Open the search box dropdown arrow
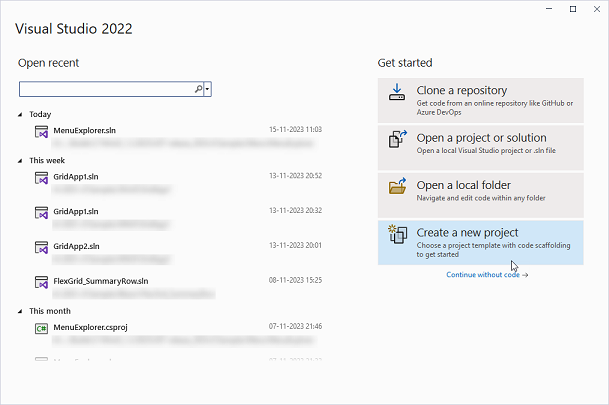This screenshot has width=609, height=405. point(207,89)
